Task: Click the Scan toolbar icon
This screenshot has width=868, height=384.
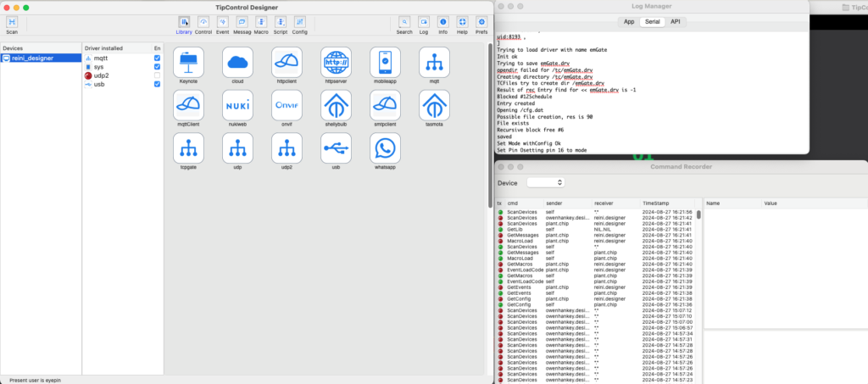Action: pos(12,21)
